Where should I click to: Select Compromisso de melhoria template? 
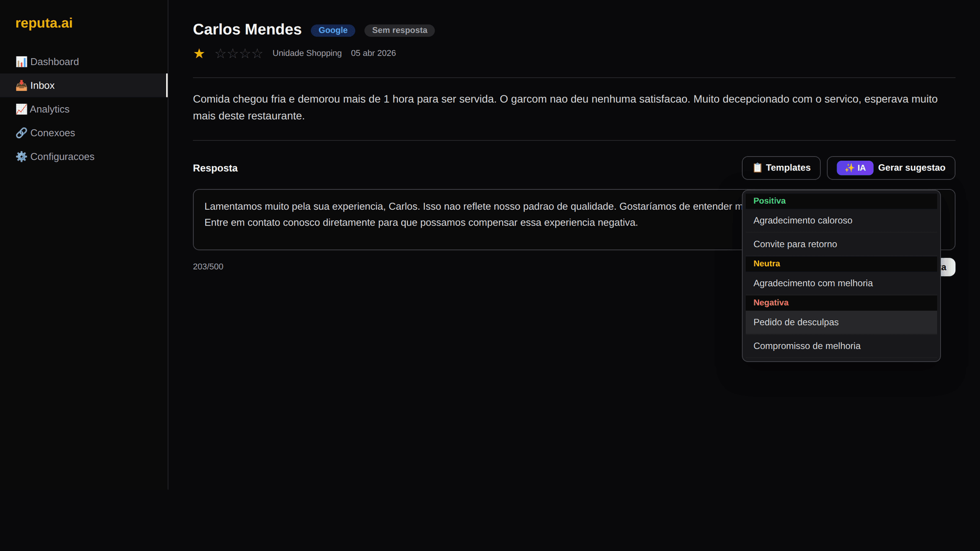[841, 346]
